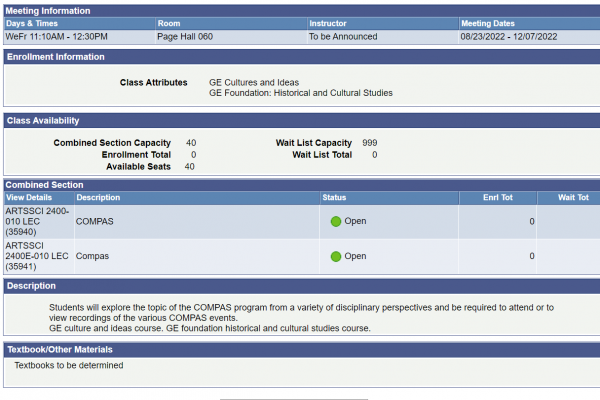Click the Status column header
The width and height of the screenshot is (600, 400).
point(389,198)
